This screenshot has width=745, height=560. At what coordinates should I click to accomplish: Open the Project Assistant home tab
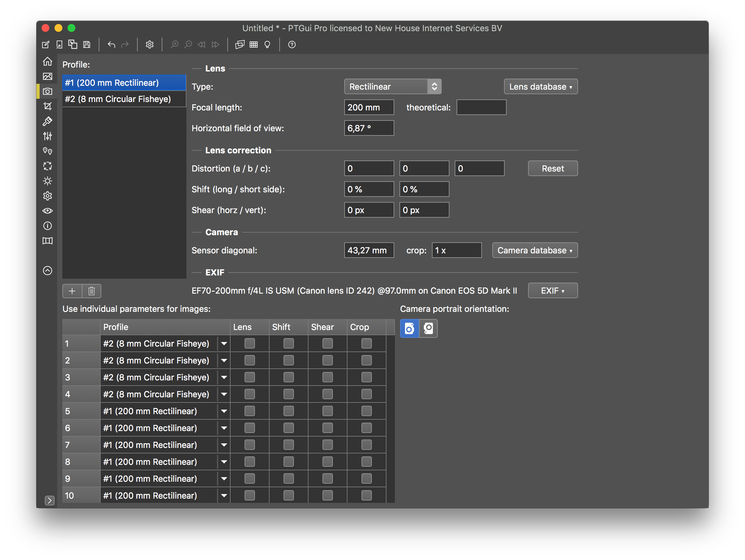(x=47, y=61)
